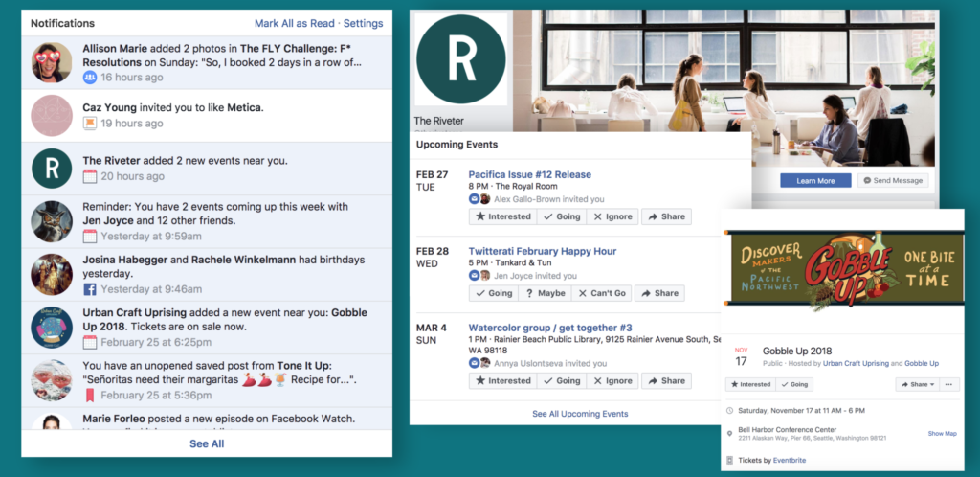Ignore the Watercolor group event invite
Image resolution: width=980 pixels, height=477 pixels.
(613, 380)
